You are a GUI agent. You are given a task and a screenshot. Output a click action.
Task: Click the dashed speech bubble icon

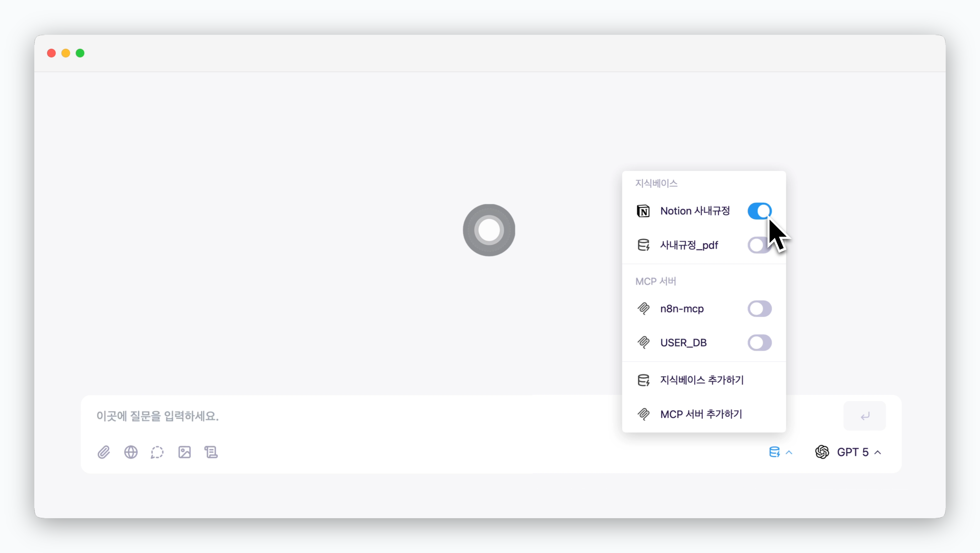point(157,452)
